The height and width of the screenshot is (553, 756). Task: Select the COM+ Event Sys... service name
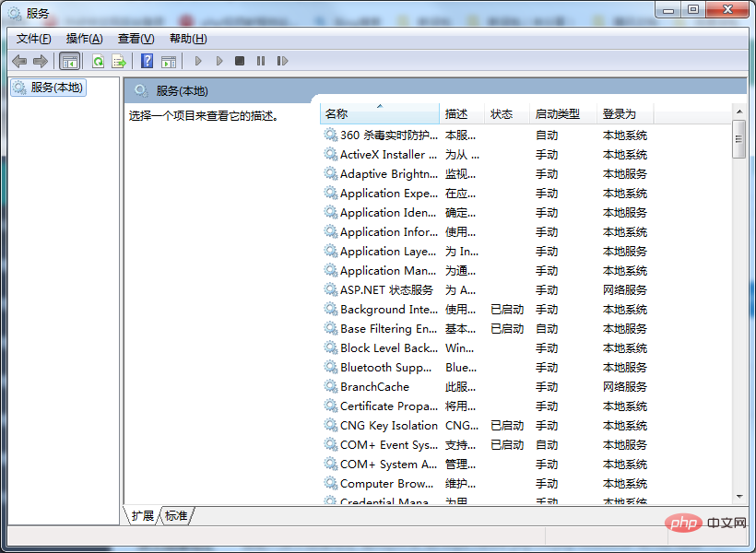pyautogui.click(x=389, y=444)
